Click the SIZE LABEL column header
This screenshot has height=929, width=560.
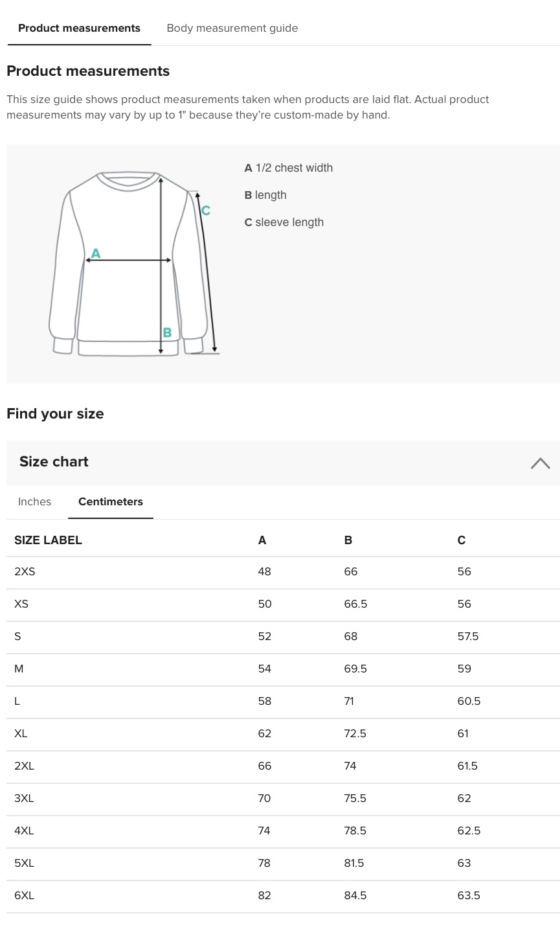[x=48, y=540]
